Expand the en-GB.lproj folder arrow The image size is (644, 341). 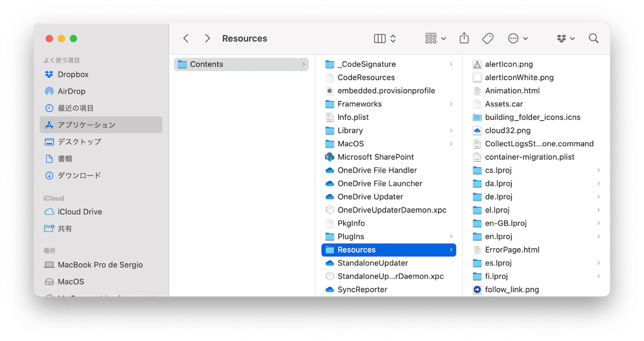pyautogui.click(x=598, y=223)
